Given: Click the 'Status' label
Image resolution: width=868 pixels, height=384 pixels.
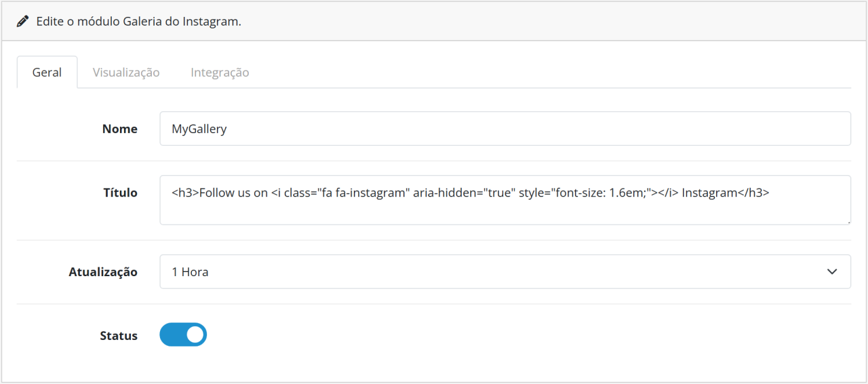Looking at the screenshot, I should 119,336.
